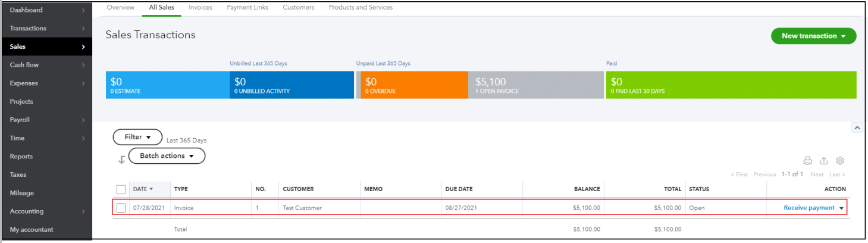This screenshot has width=868, height=243.
Task: Open My accountant in the sidebar
Action: tap(32, 230)
